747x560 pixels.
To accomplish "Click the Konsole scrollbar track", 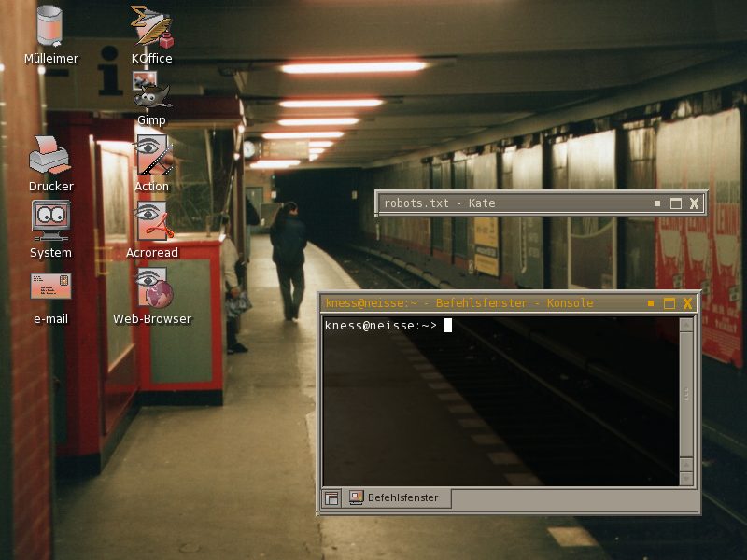I will (686, 394).
